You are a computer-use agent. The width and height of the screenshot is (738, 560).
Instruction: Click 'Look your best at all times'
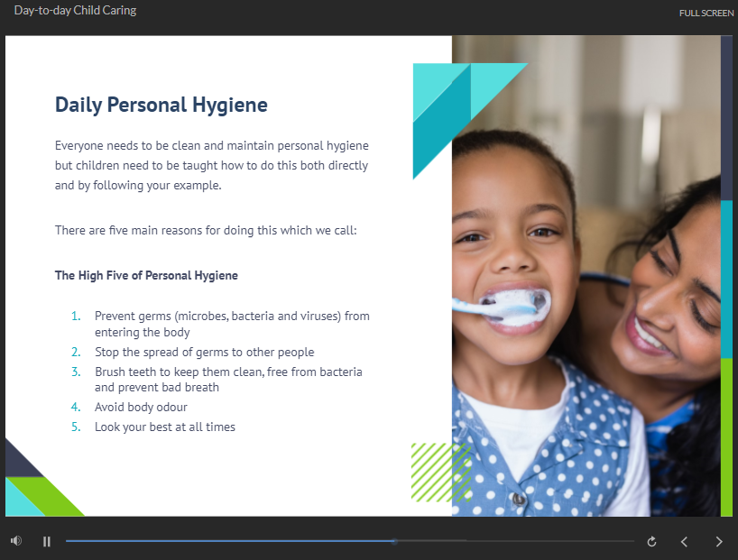(x=165, y=427)
